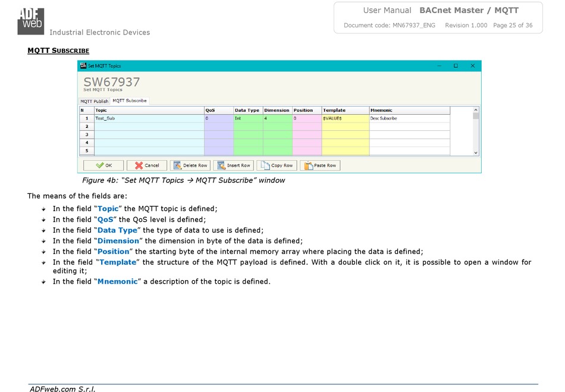Click the QoS cell of the Test_Sub row

(x=219, y=118)
